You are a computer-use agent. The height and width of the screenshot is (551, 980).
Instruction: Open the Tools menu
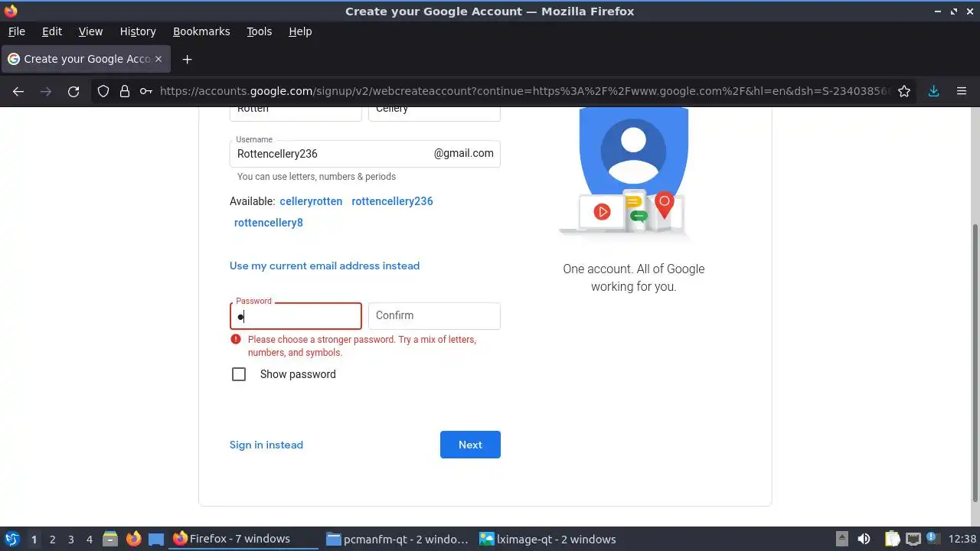click(x=259, y=31)
